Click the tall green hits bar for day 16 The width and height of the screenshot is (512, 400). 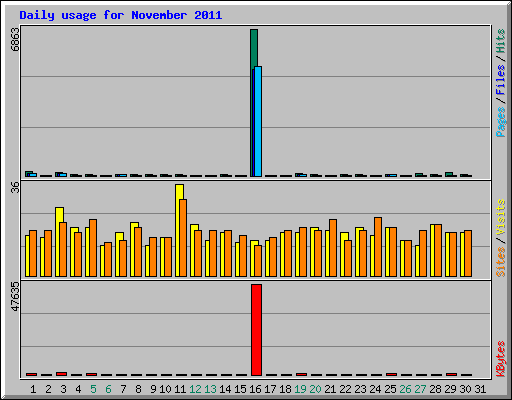tap(254, 48)
